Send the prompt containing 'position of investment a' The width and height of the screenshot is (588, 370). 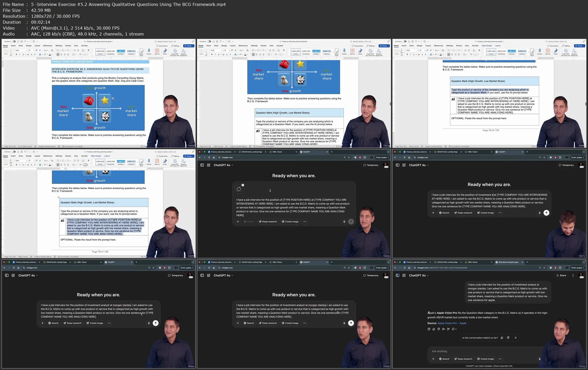click(x=546, y=213)
